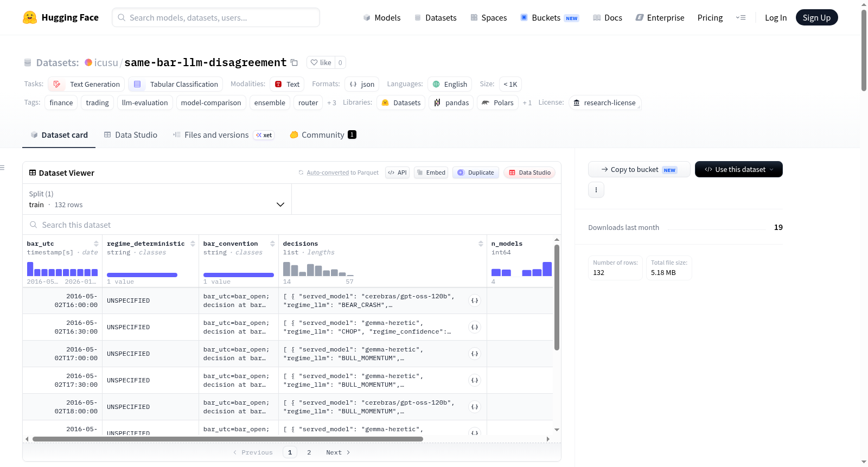868x467 pixels.
Task: Go to Models in the navbar
Action: coord(382,17)
